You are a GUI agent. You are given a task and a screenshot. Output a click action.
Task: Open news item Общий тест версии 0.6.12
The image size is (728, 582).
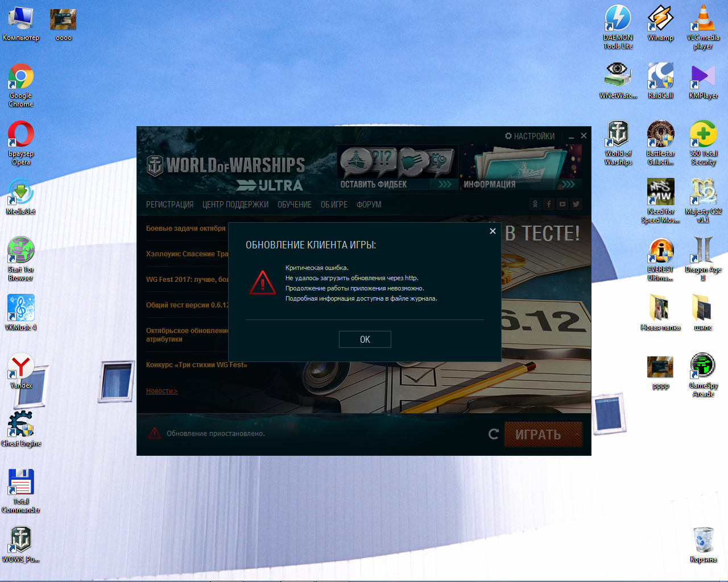(187, 305)
